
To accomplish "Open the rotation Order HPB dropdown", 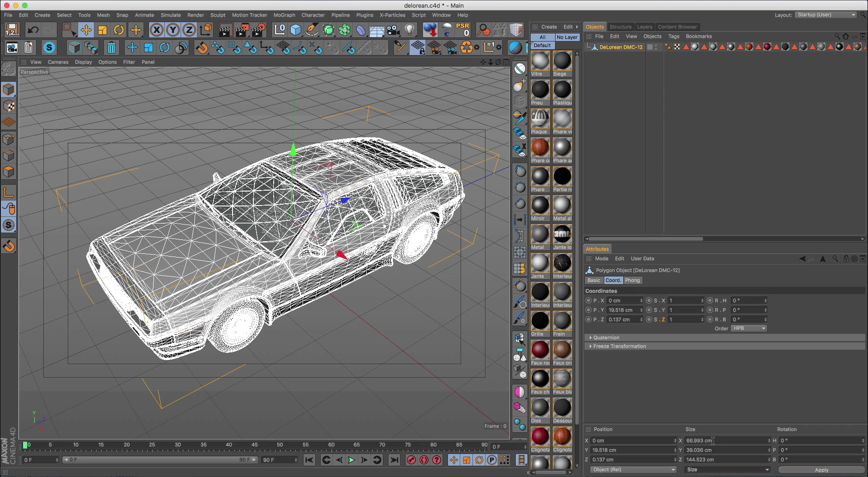I will [749, 328].
